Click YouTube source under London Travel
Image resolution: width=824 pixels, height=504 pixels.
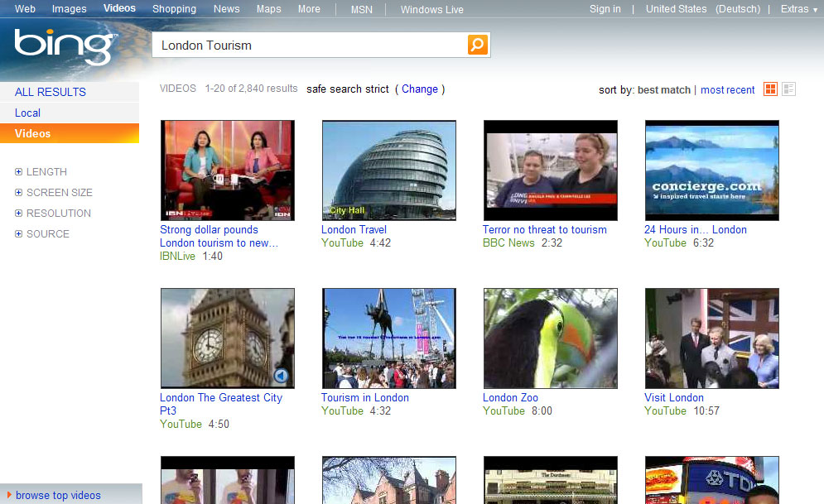coord(342,242)
